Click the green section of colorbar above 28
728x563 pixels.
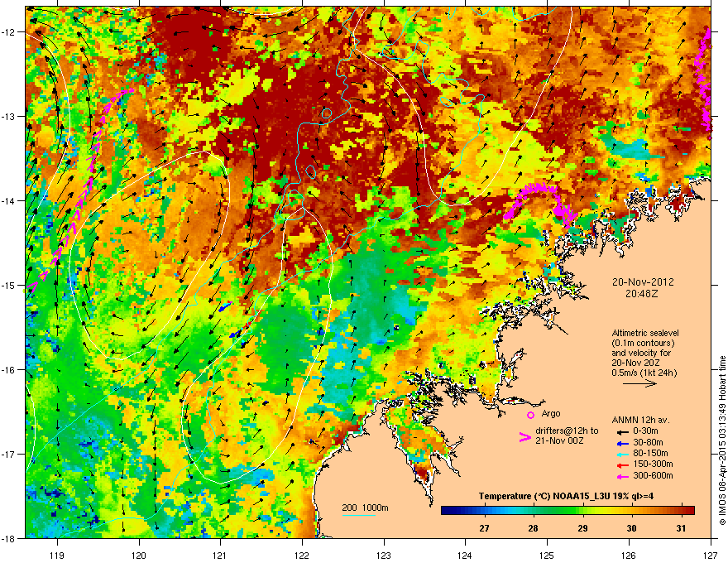point(534,511)
